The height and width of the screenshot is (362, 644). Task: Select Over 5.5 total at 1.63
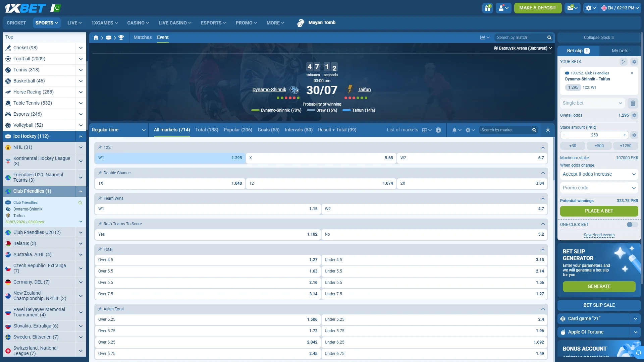(208, 271)
